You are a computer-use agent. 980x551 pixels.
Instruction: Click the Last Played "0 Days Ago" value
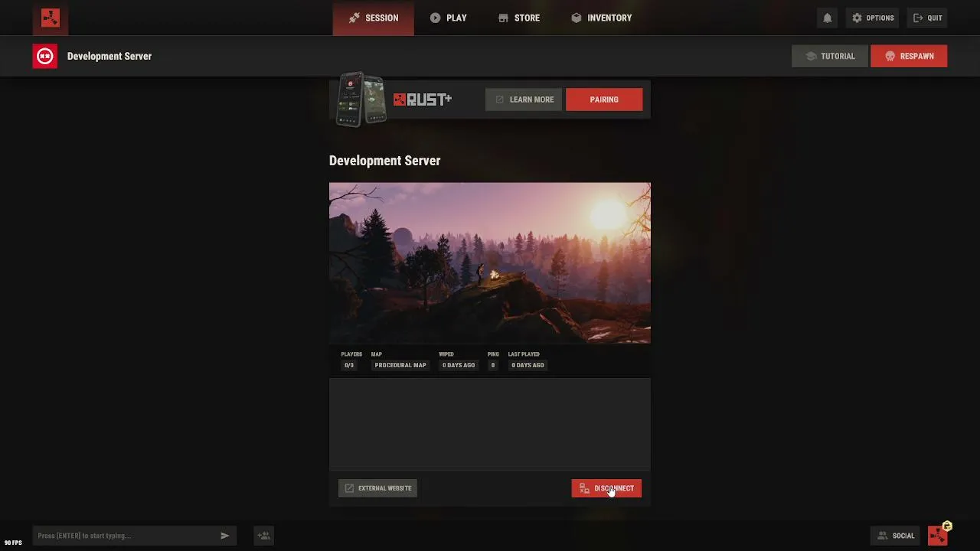point(528,365)
